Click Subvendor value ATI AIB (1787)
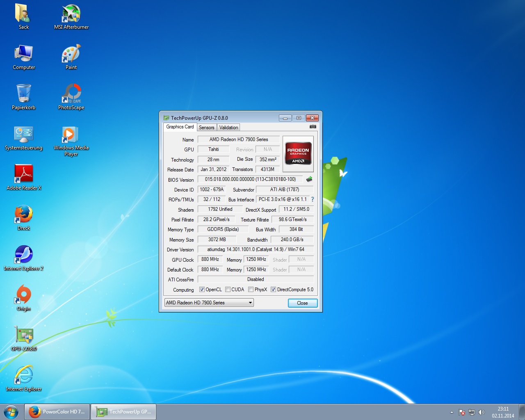 click(x=285, y=189)
